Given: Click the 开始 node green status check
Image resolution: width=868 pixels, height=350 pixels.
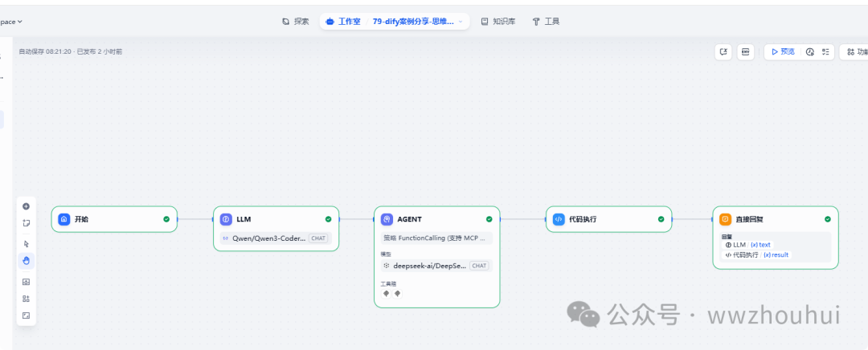Looking at the screenshot, I should point(166,219).
